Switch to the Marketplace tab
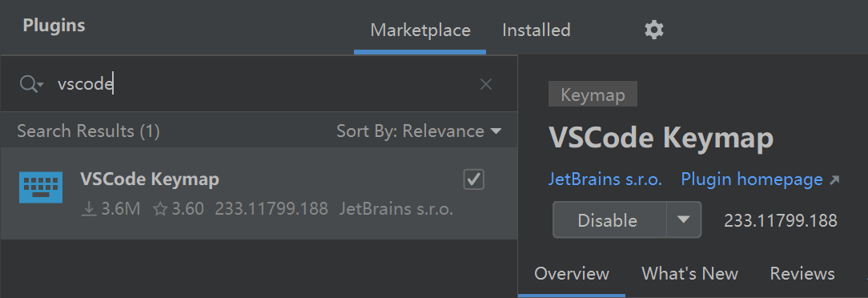 [420, 30]
